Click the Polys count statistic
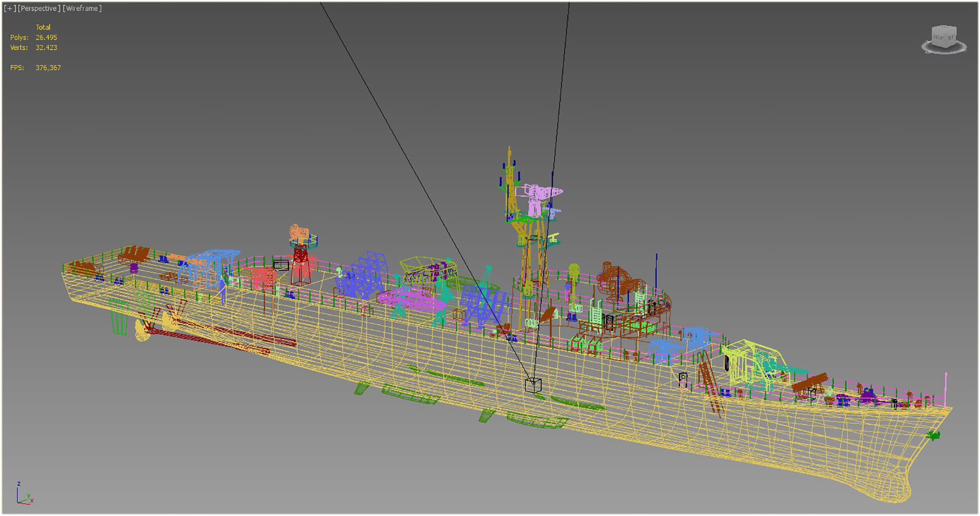Viewport: 980px width, 516px height. (x=46, y=38)
